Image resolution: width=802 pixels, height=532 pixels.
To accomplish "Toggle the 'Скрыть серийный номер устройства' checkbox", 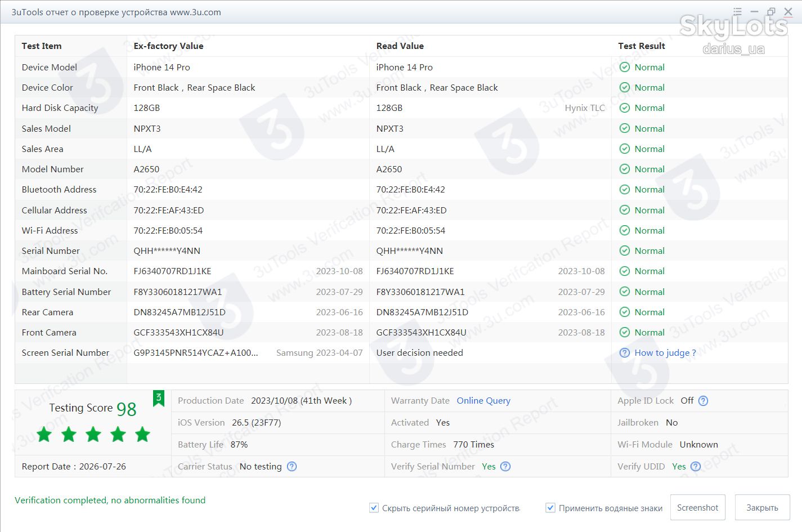I will [x=374, y=508].
